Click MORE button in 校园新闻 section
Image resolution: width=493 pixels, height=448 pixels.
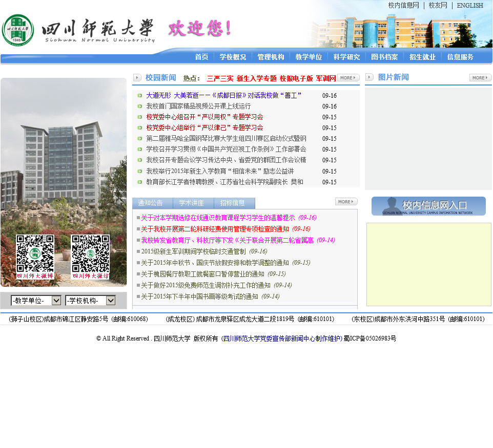348,78
